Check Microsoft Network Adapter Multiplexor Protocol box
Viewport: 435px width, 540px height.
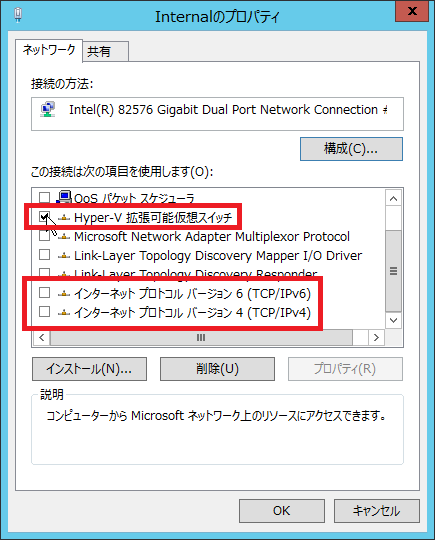(44, 236)
